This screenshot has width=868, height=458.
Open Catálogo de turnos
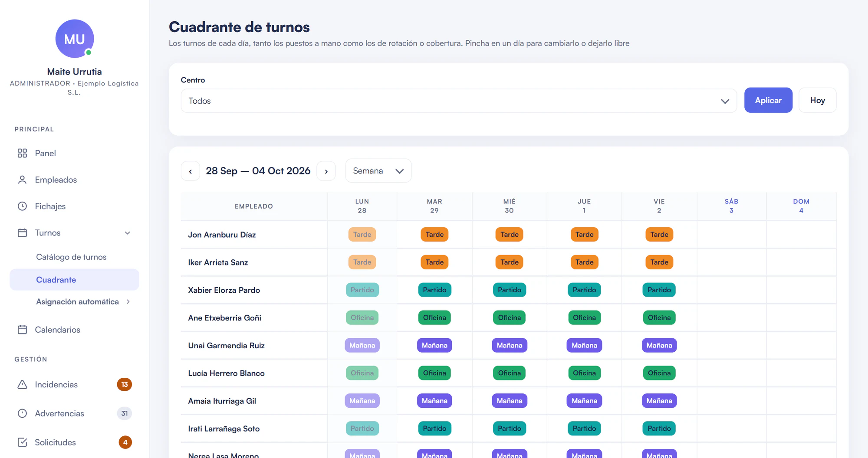pyautogui.click(x=71, y=257)
